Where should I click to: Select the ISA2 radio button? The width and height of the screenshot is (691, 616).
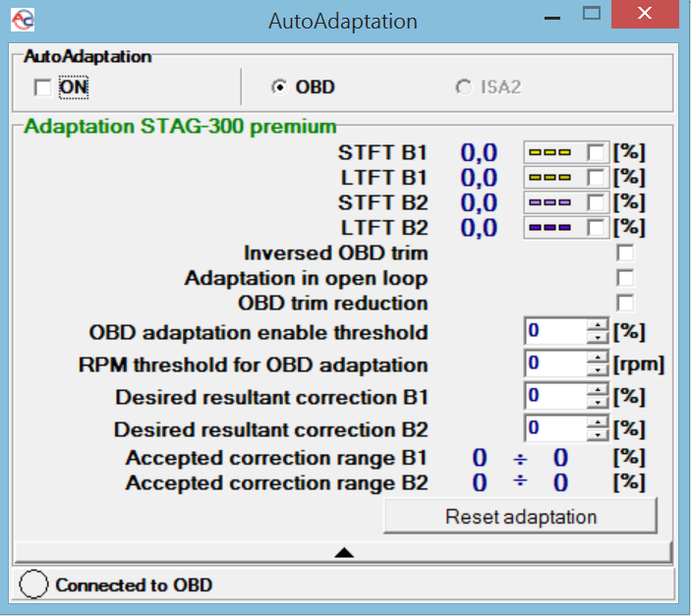point(463,87)
